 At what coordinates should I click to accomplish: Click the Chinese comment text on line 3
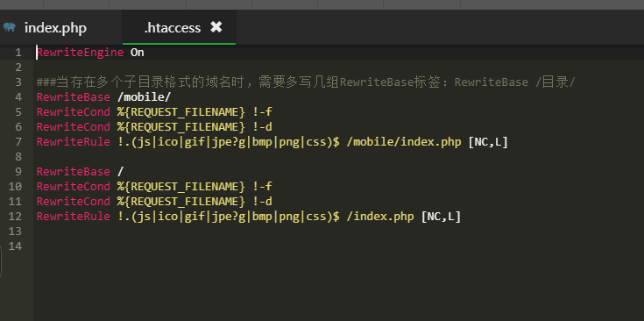[x=306, y=82]
